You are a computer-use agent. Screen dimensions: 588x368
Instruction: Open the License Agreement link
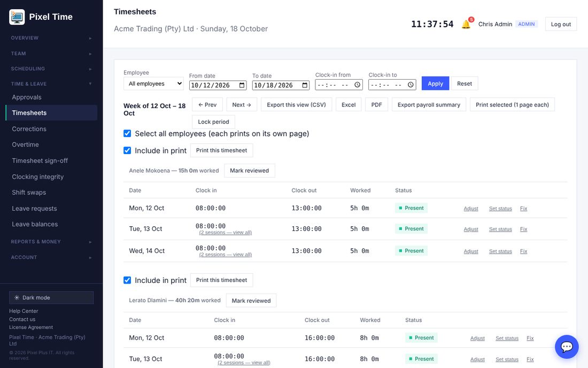click(x=31, y=327)
